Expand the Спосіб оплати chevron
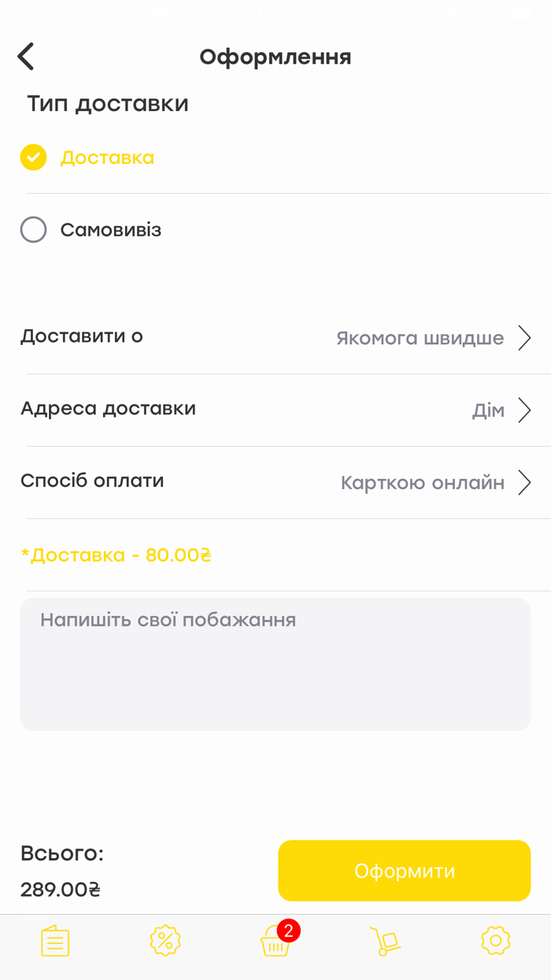Image resolution: width=551 pixels, height=980 pixels. tap(525, 483)
